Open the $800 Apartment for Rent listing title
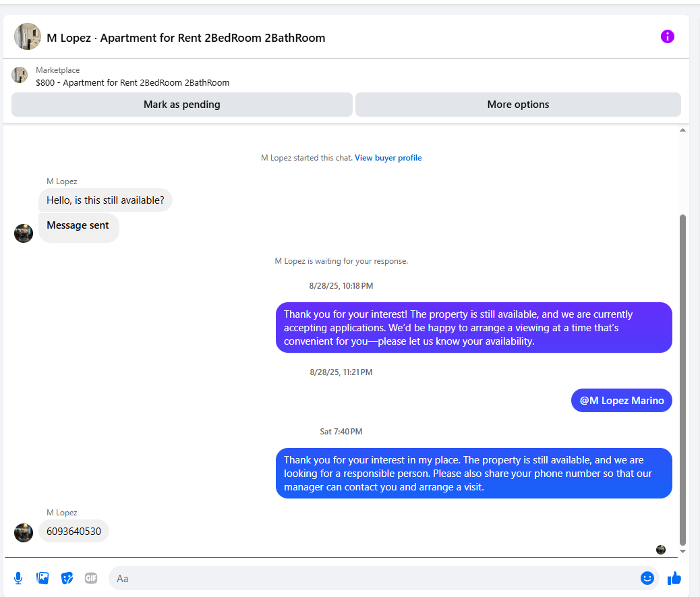The height and width of the screenshot is (597, 700). click(x=133, y=83)
